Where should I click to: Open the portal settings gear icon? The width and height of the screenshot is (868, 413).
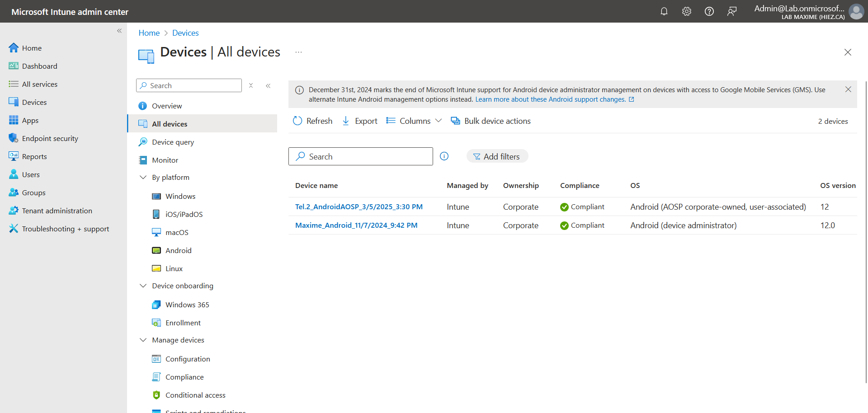686,11
